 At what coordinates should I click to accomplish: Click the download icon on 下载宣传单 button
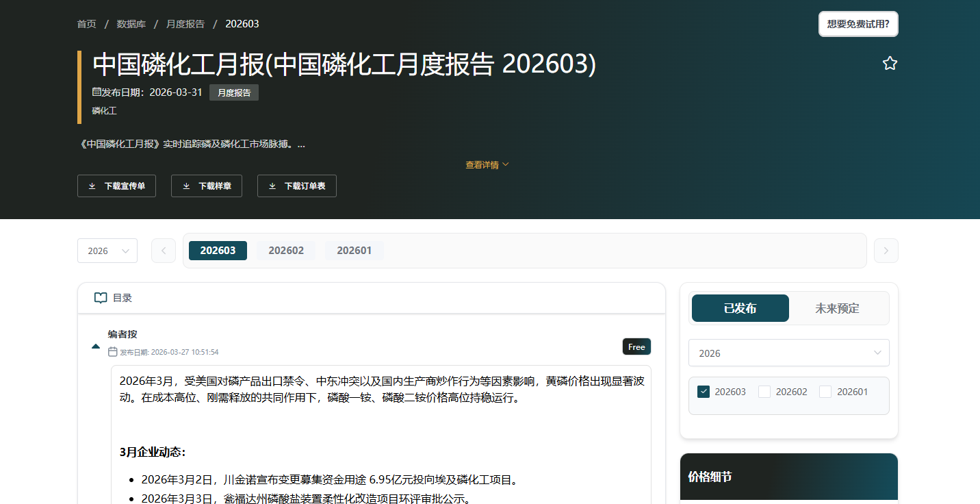coord(92,186)
